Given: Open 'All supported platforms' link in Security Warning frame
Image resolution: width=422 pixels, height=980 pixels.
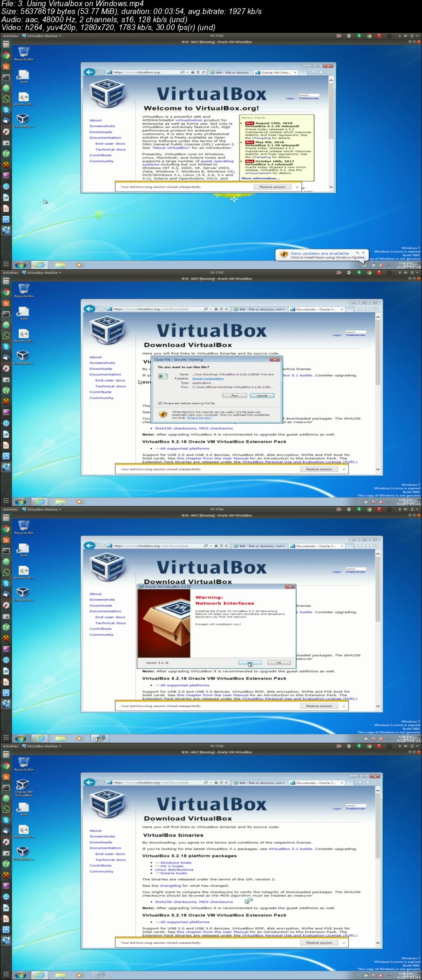Looking at the screenshot, I should 185,448.
